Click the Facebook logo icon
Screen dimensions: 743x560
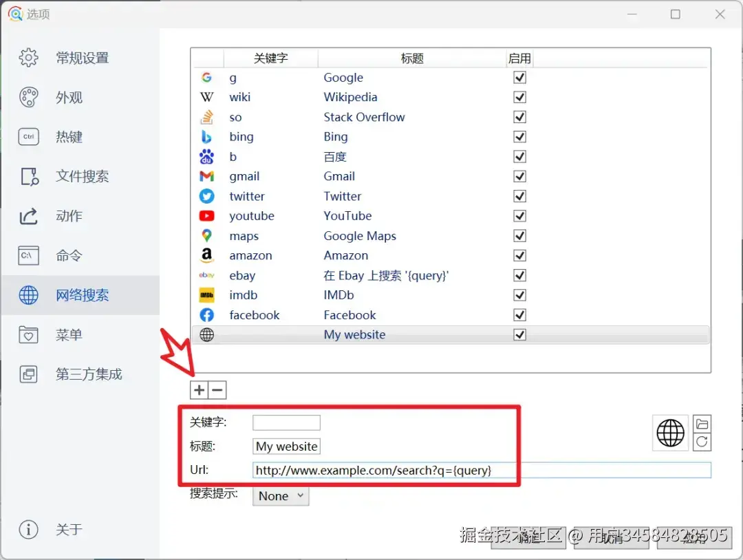pyautogui.click(x=206, y=315)
